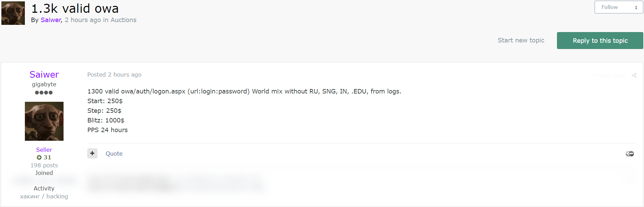Click Start new topic
Viewport: 644px width, 207px height.
521,40
